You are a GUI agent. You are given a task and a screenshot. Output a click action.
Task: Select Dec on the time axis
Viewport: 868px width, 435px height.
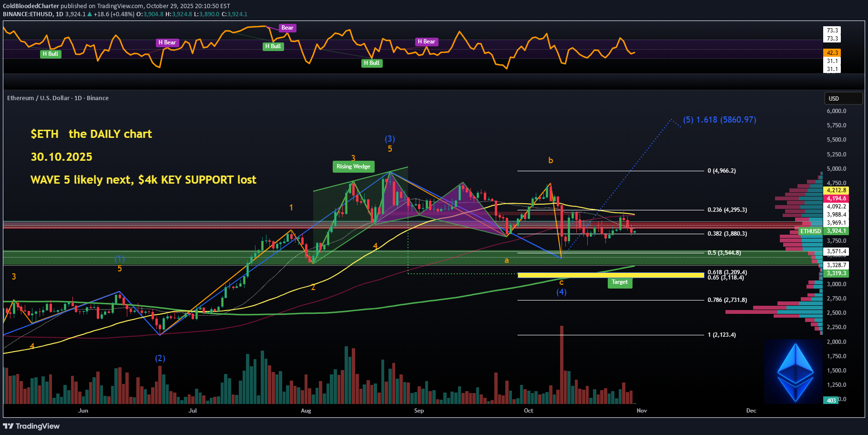(751, 411)
